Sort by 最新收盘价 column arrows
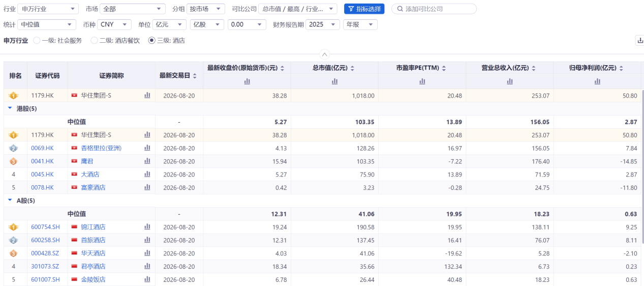This screenshot has width=644, height=286. click(x=282, y=68)
